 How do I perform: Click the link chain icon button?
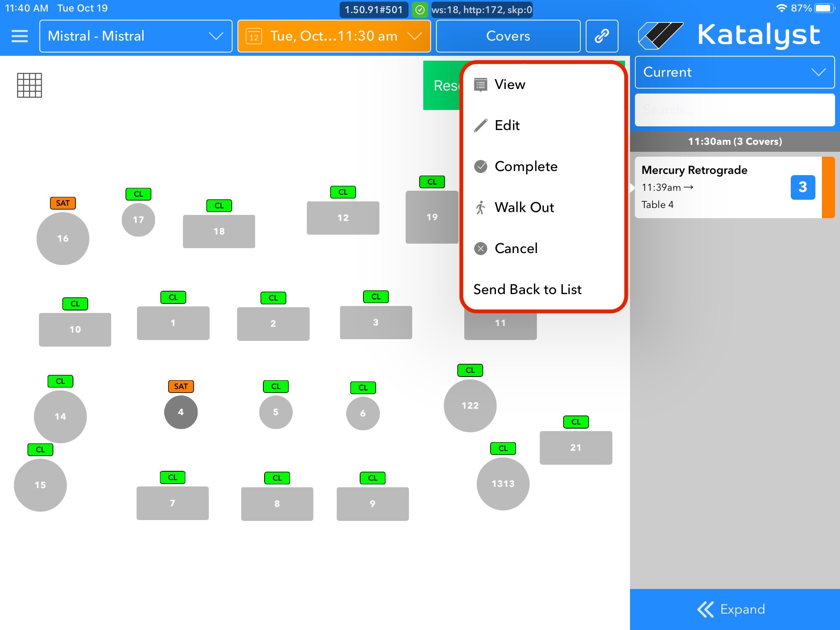601,36
